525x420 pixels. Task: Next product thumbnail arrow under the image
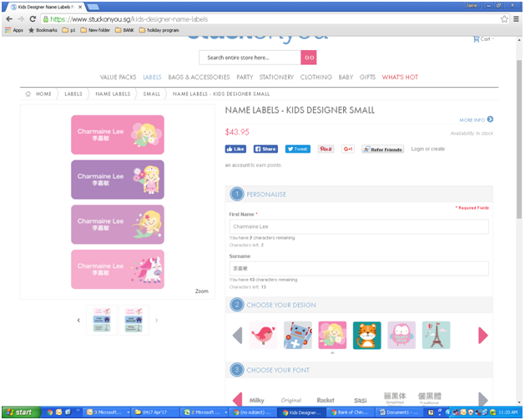(x=156, y=320)
